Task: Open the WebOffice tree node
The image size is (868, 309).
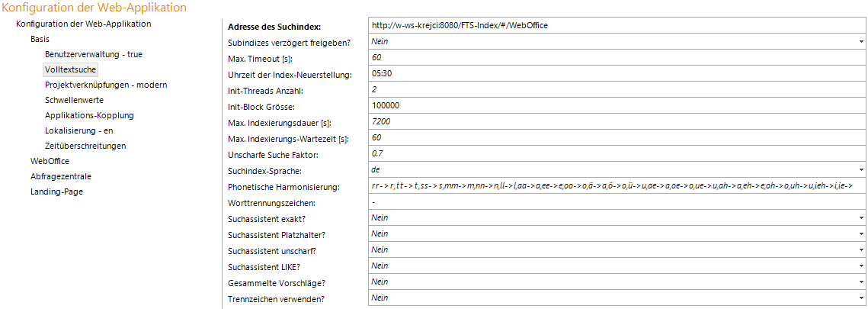Action: click(50, 161)
